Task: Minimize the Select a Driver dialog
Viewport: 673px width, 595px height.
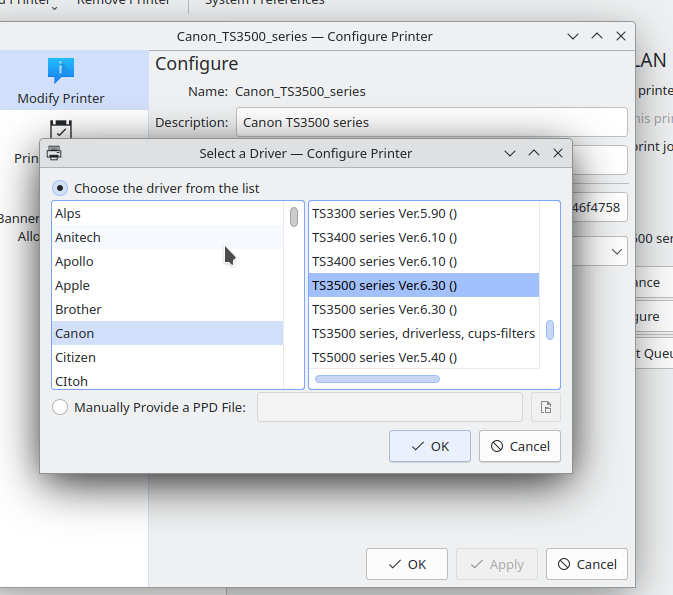Action: [510, 153]
